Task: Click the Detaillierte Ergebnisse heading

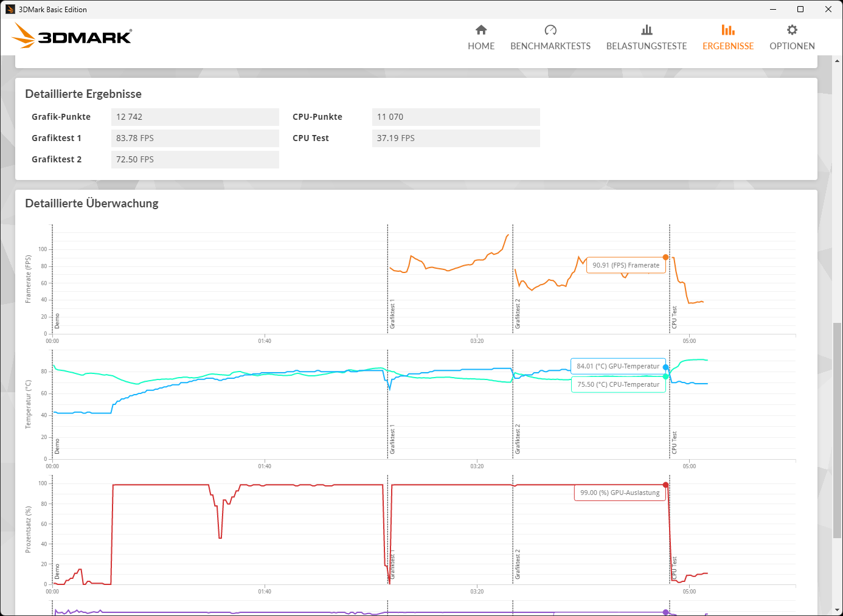Action: point(83,94)
